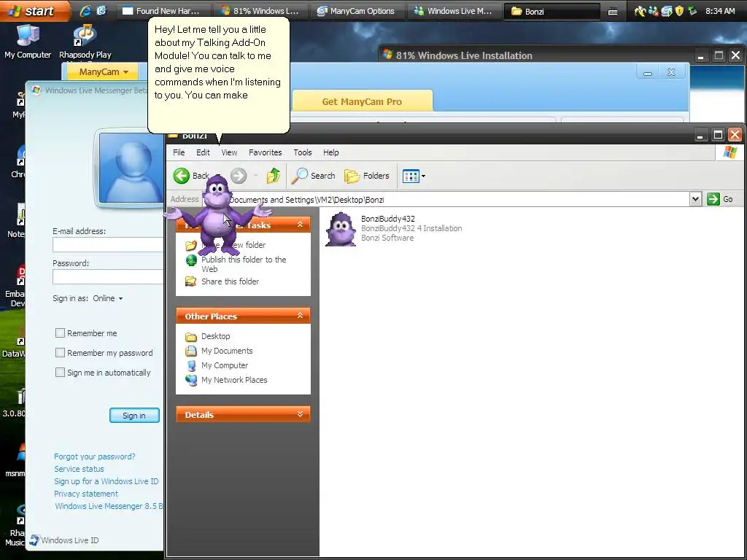This screenshot has height=560, width=747.
Task: Click the Desktop folder icon in Other Places
Action: point(191,337)
